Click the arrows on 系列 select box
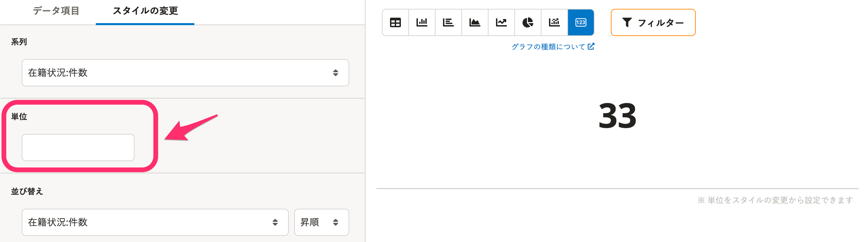The width and height of the screenshot is (868, 242). [336, 73]
